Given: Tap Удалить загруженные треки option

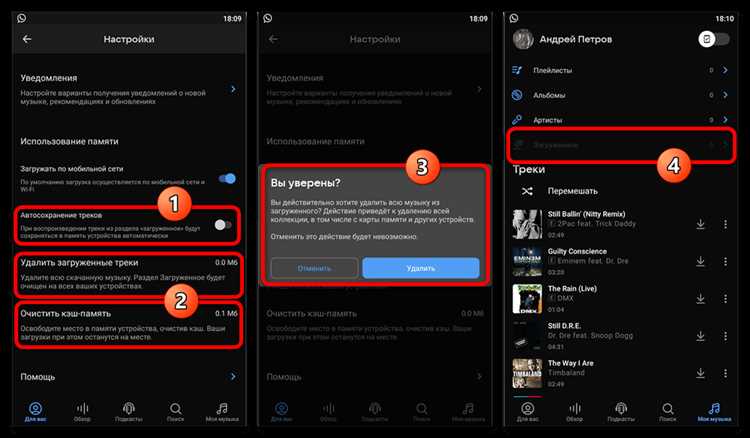Looking at the screenshot, I should [129, 274].
